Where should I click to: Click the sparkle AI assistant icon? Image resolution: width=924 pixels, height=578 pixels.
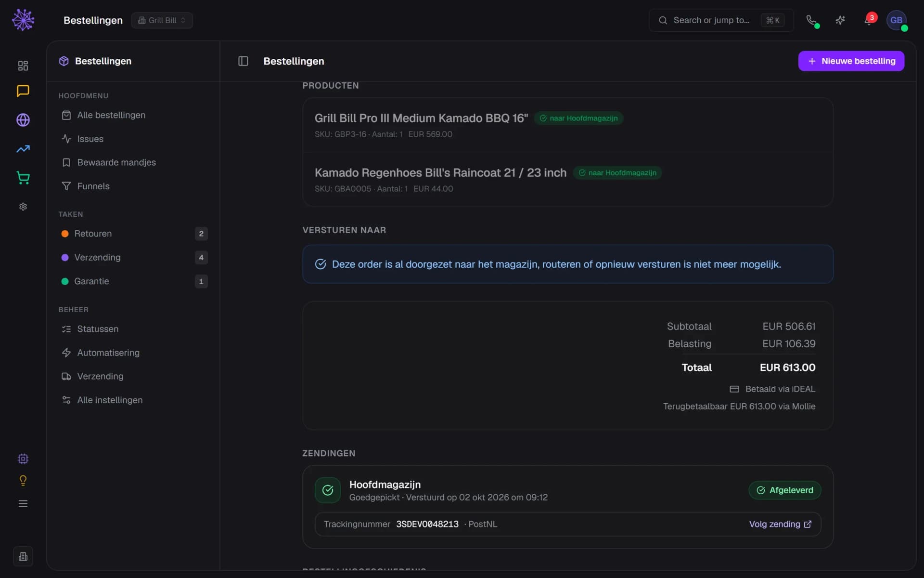coord(840,20)
